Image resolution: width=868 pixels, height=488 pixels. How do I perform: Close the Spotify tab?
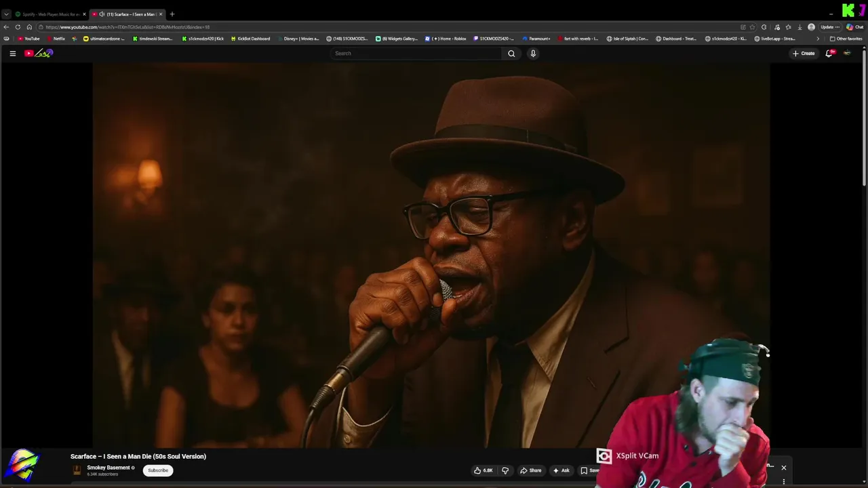coord(84,14)
